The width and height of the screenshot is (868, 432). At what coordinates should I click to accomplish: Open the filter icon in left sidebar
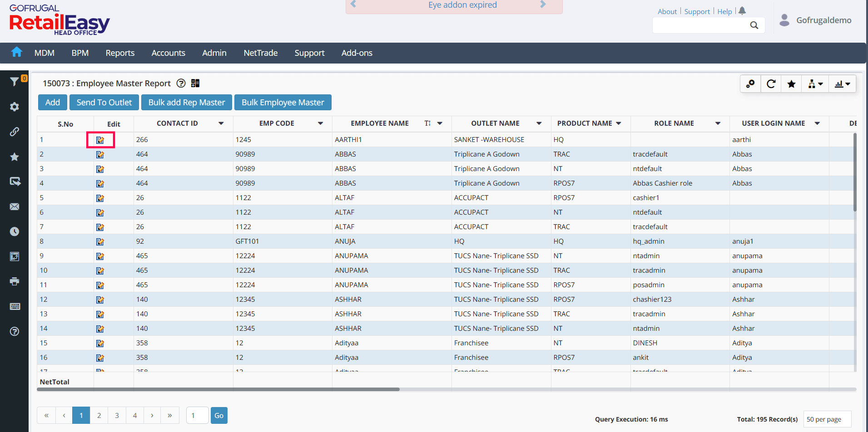point(15,82)
